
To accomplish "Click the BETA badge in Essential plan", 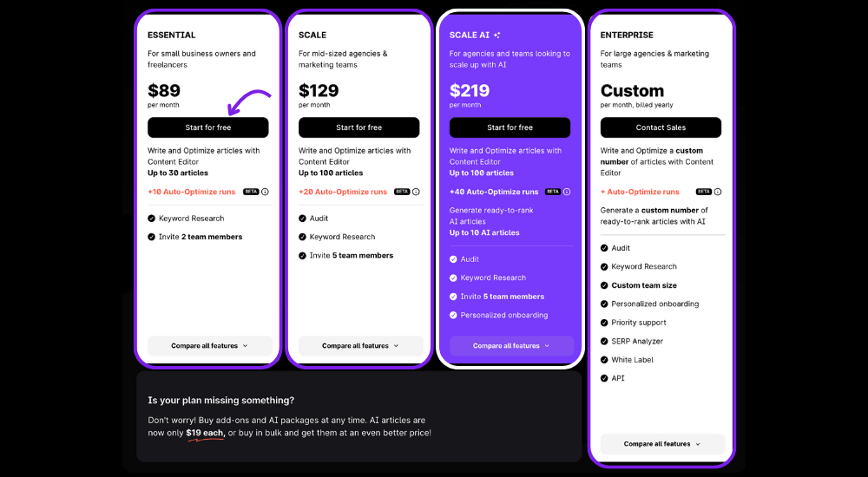I will click(x=252, y=192).
